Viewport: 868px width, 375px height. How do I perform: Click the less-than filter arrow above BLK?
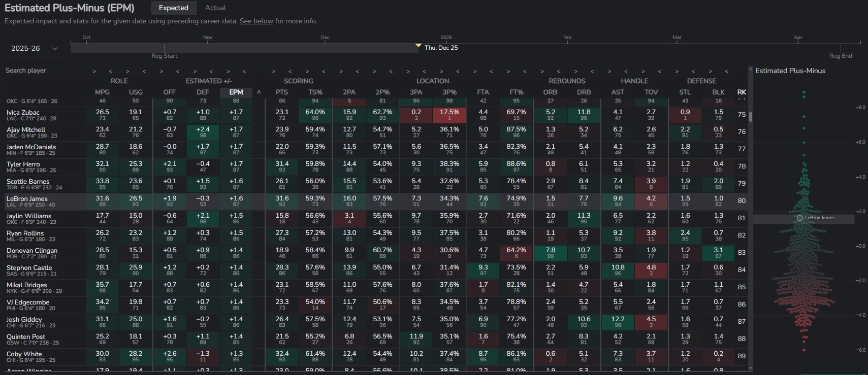726,72
